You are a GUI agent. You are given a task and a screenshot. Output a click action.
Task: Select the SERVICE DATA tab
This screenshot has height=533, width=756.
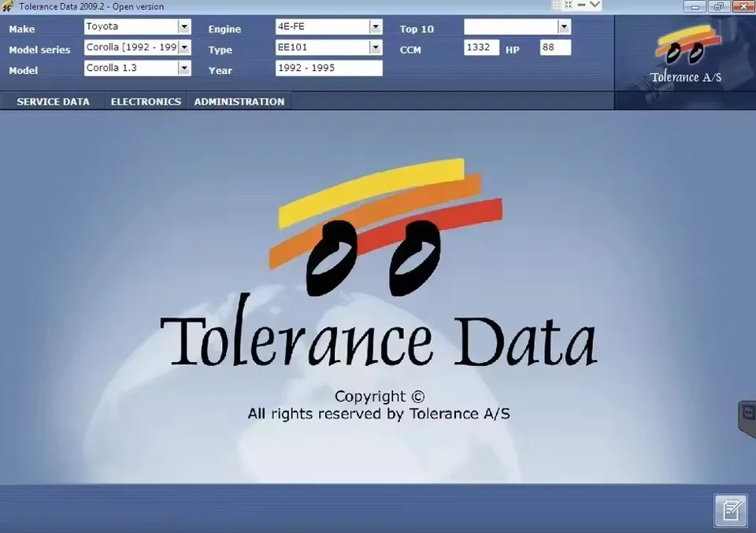[53, 101]
